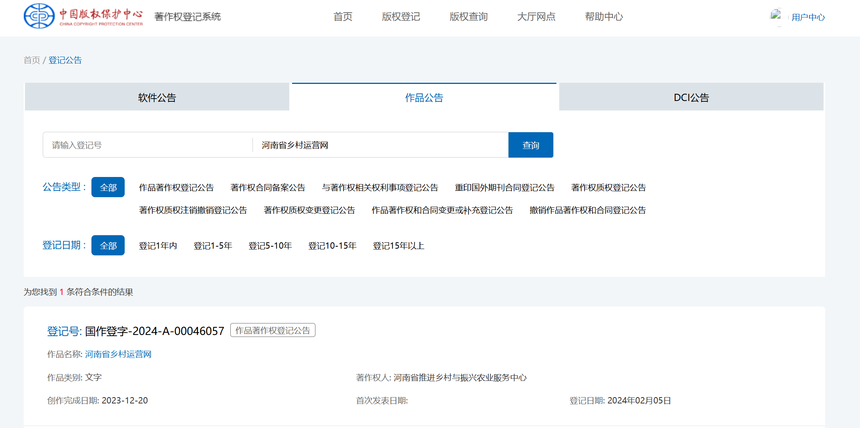Filter by 重印国外期刊合同登记公告
The image size is (860, 428).
click(x=505, y=188)
